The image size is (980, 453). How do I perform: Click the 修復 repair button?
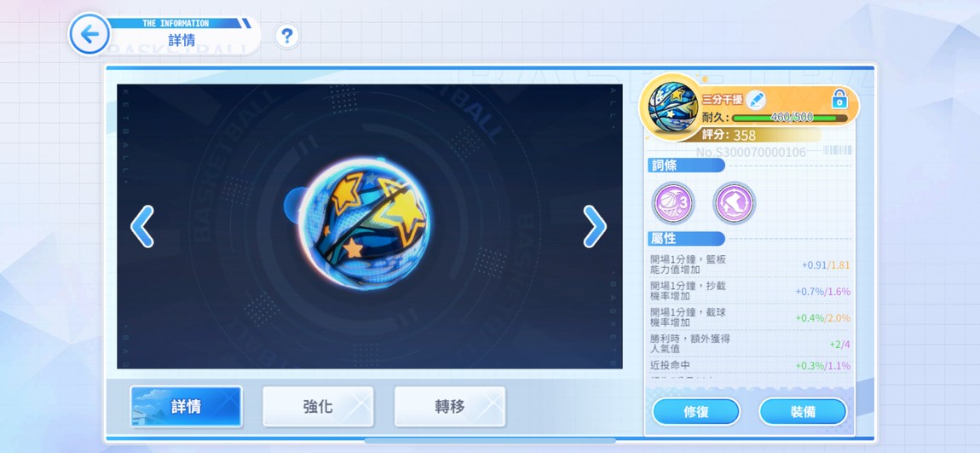[696, 412]
